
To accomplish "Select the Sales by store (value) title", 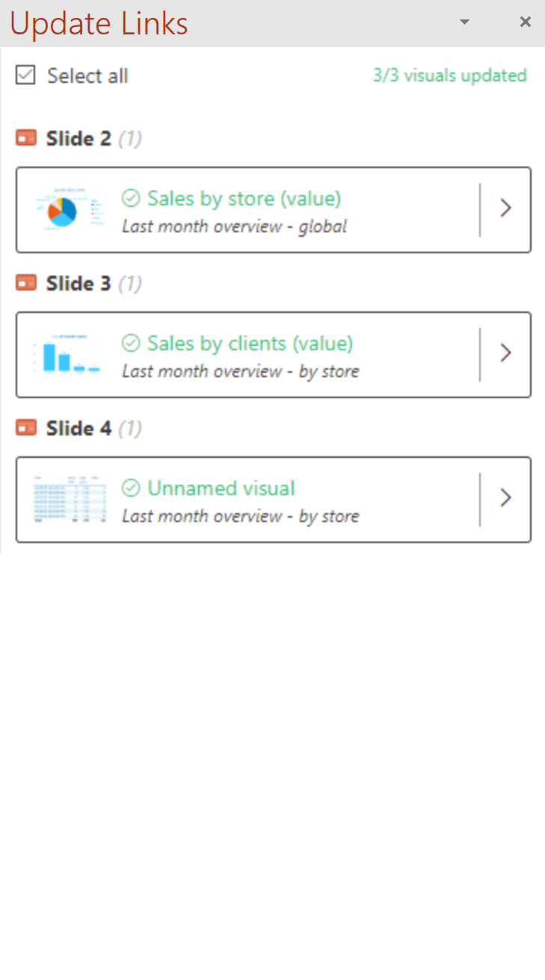I will point(244,198).
